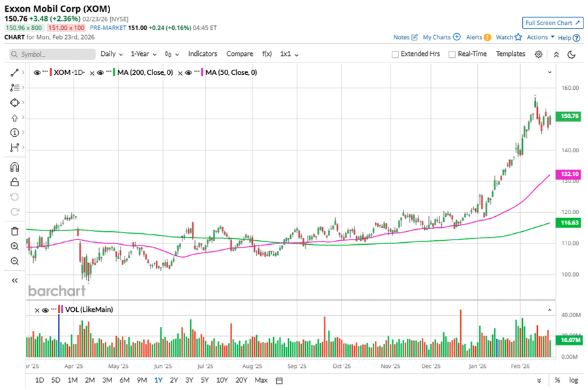Select the trend line drawing tool
Viewport: 588px width, 390px height.
[x=14, y=72]
